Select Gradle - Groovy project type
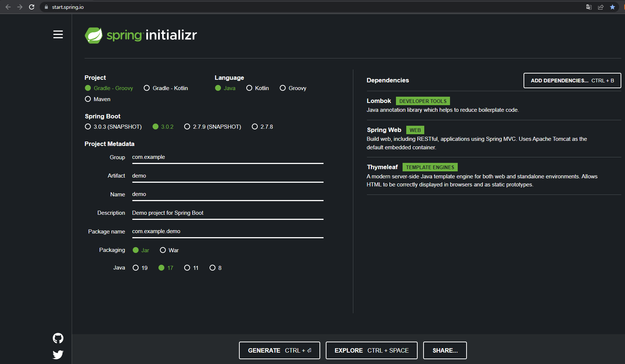 point(109,88)
